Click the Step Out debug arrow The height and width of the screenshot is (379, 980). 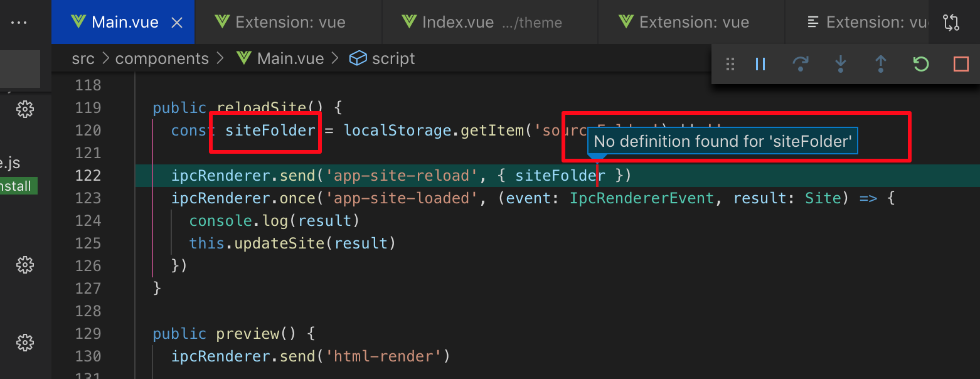click(881, 64)
